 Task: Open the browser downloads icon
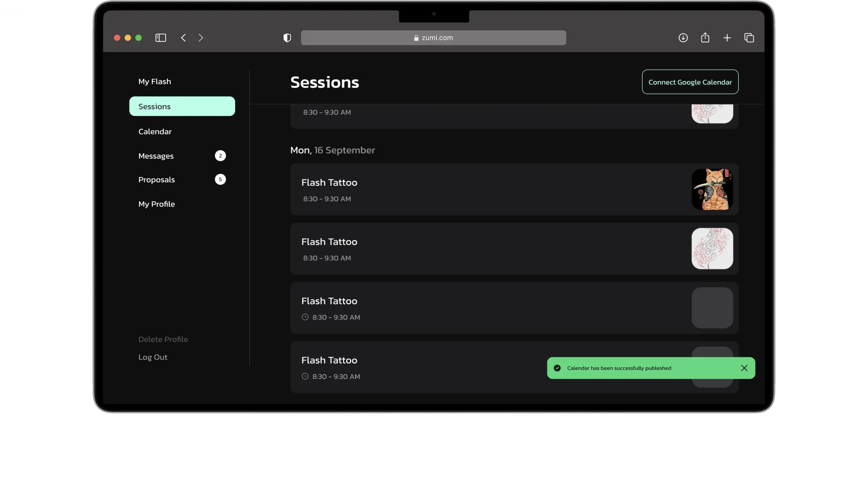pos(683,38)
